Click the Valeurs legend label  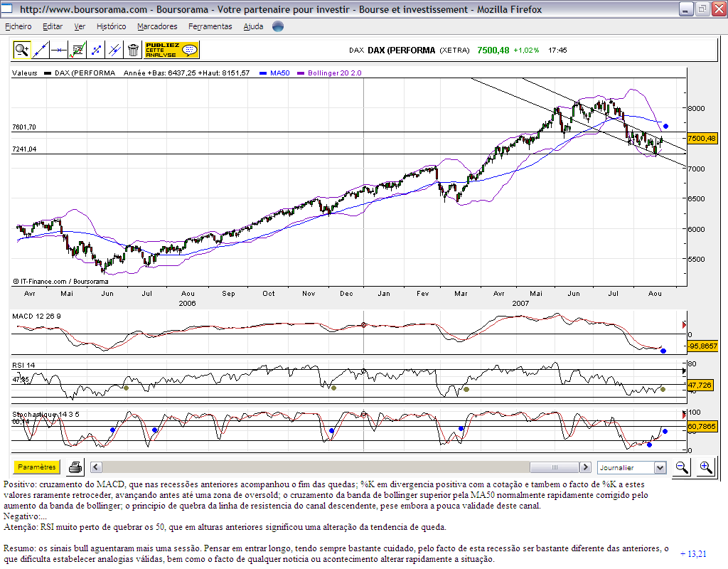coord(25,73)
